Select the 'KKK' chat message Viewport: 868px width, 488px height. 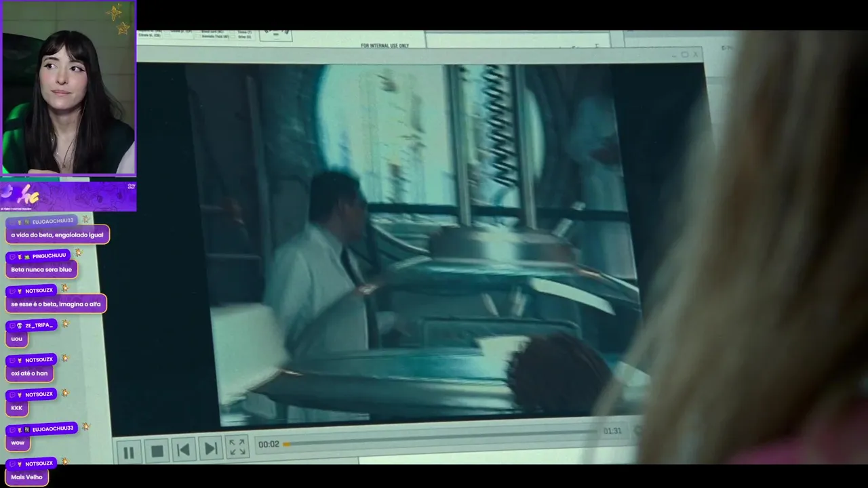coord(17,407)
